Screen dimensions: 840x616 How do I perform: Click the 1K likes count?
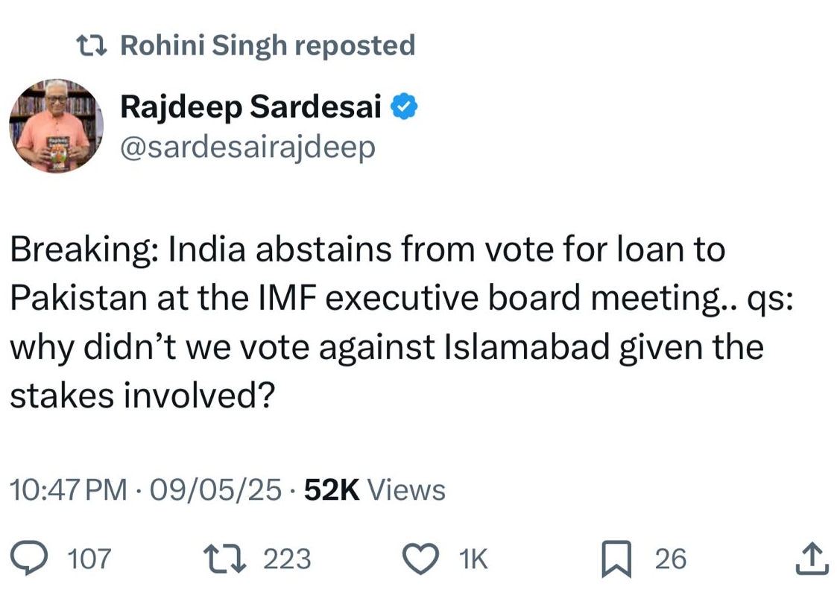474,559
